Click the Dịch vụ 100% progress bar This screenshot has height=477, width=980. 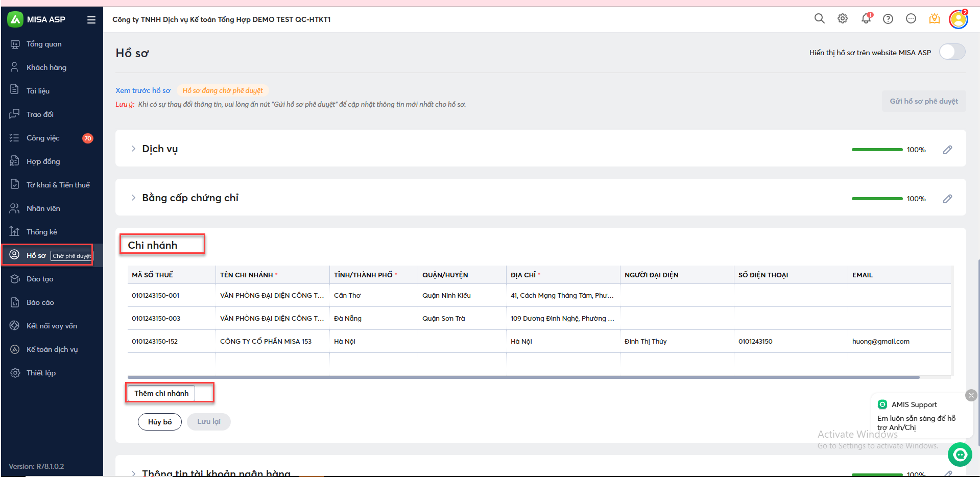[877, 150]
